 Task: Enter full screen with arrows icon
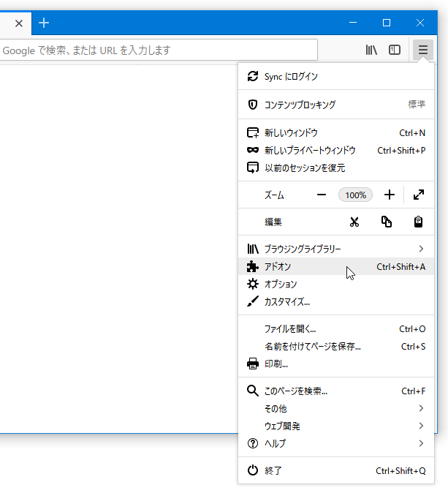tap(419, 195)
